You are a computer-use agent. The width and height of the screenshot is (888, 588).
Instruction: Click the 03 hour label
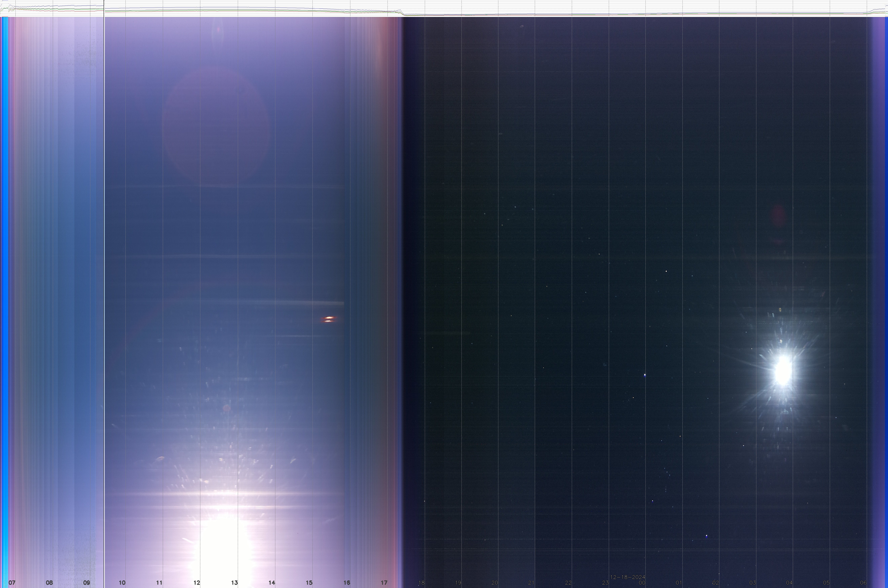point(753,582)
